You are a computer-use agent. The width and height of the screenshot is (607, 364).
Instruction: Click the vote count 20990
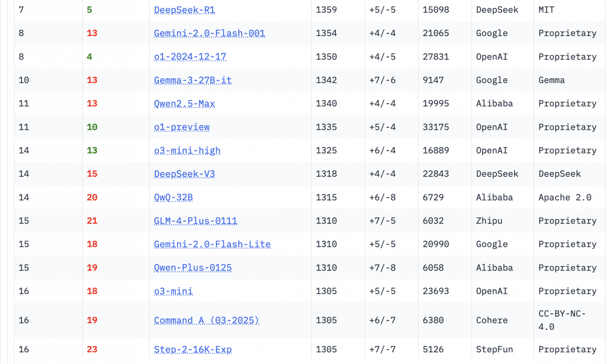click(436, 244)
